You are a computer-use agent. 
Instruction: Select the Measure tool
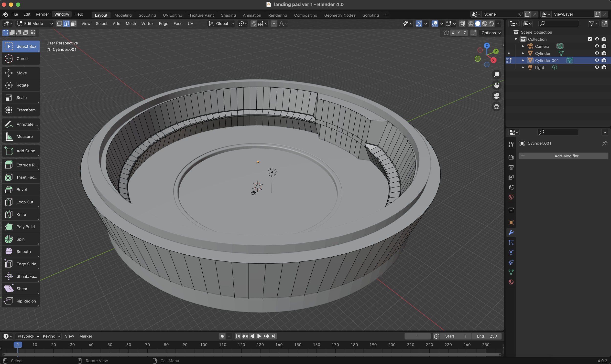[21, 136]
